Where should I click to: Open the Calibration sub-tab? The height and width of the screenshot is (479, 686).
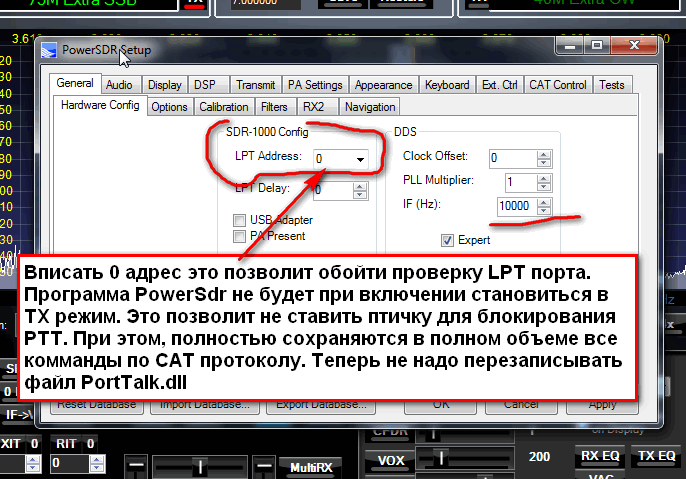point(224,107)
